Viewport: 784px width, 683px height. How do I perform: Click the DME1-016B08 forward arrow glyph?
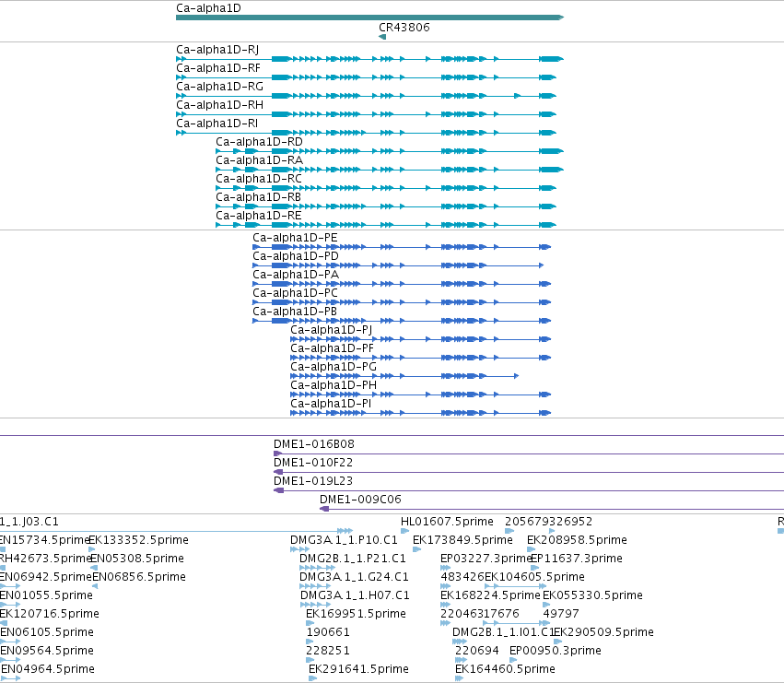pyautogui.click(x=277, y=453)
